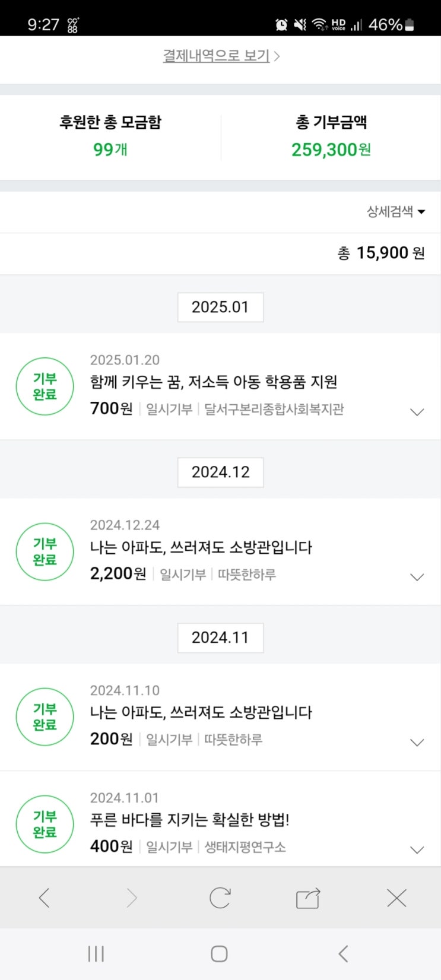Tap the 후원한 총 모금함 99개 summary
The width and height of the screenshot is (441, 980).
110,137
